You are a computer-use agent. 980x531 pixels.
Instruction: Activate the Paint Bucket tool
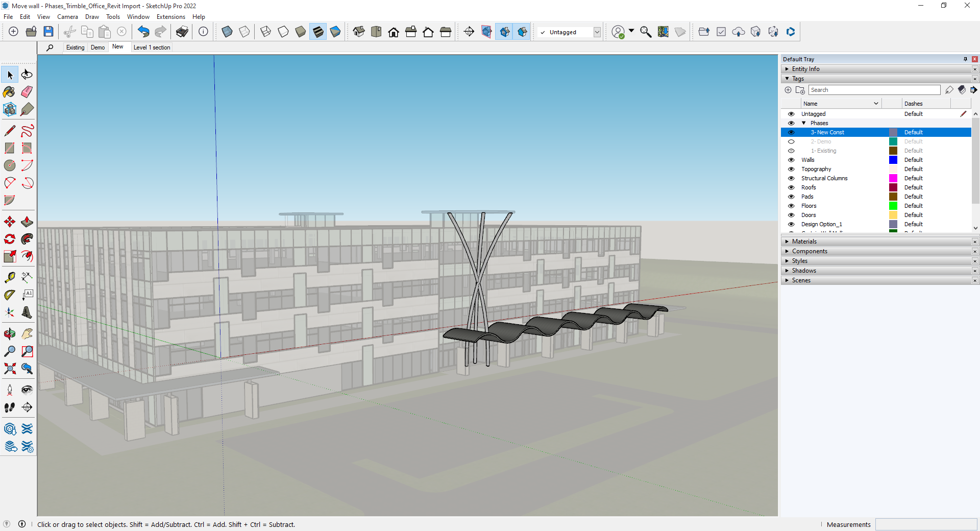pos(9,92)
